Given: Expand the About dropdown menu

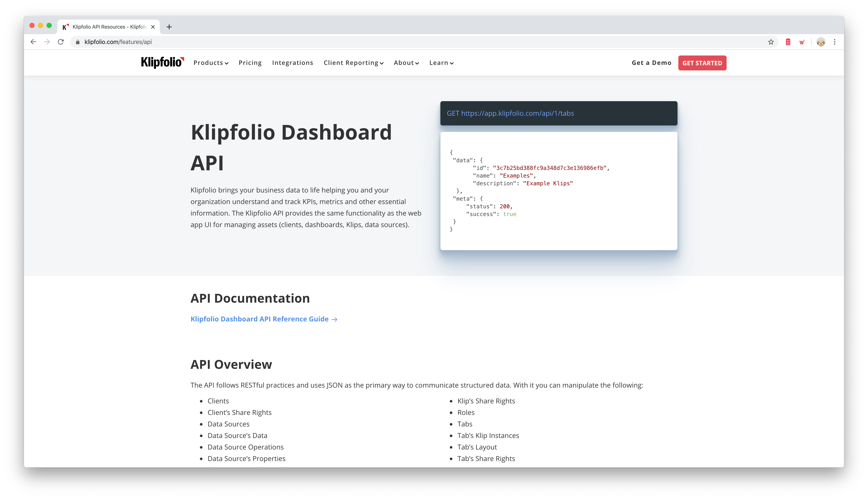Looking at the screenshot, I should tap(406, 63).
